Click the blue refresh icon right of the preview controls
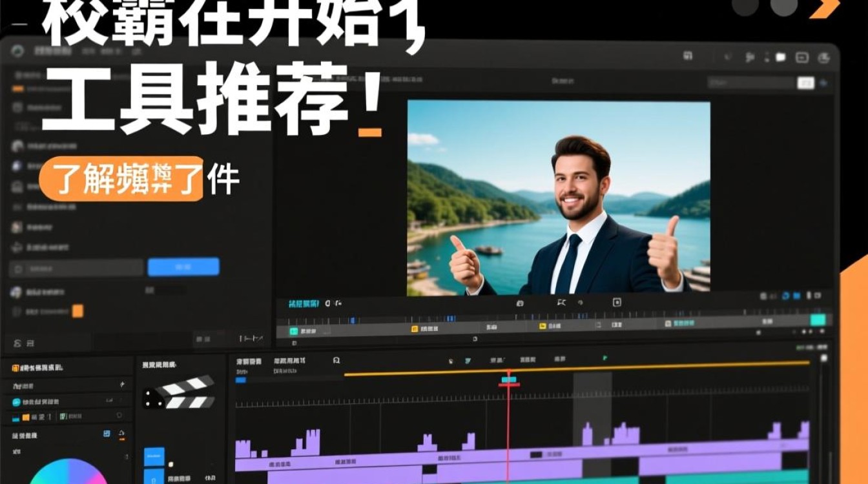 (786, 296)
